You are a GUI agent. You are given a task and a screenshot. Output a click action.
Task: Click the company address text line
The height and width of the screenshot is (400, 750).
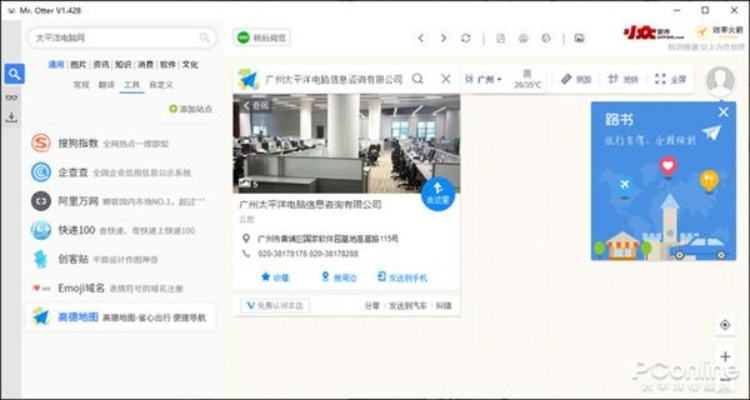coord(328,238)
